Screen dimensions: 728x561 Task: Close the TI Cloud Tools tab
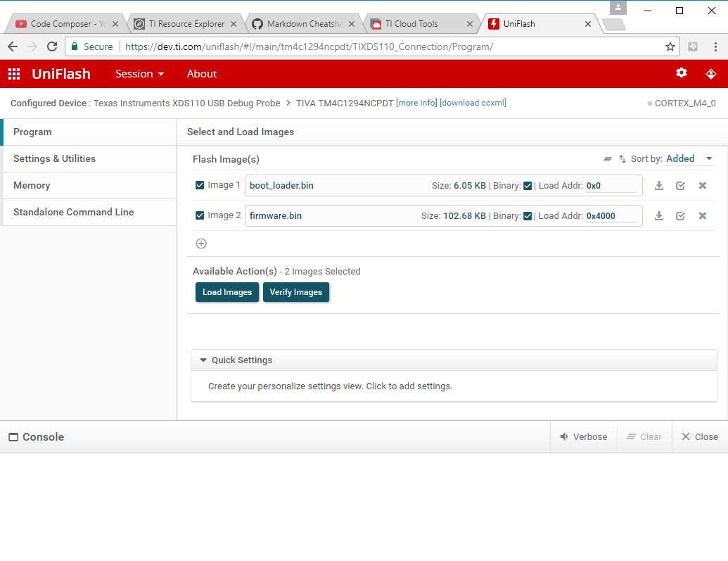470,24
